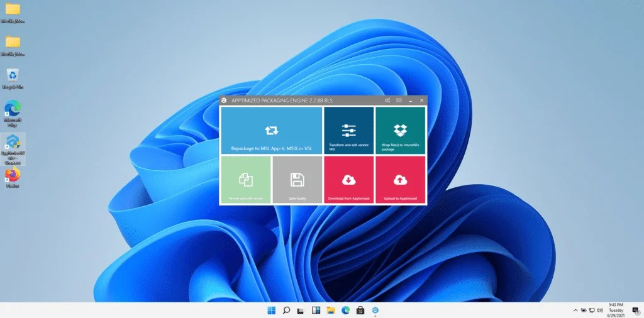Launch File Explorer from the taskbar
This screenshot has height=318, width=644.
pyautogui.click(x=331, y=310)
